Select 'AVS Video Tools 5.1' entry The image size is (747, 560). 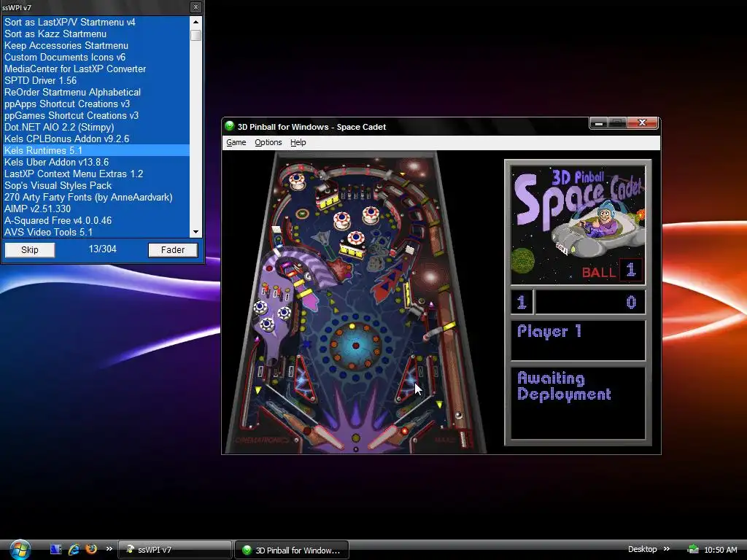(96, 232)
